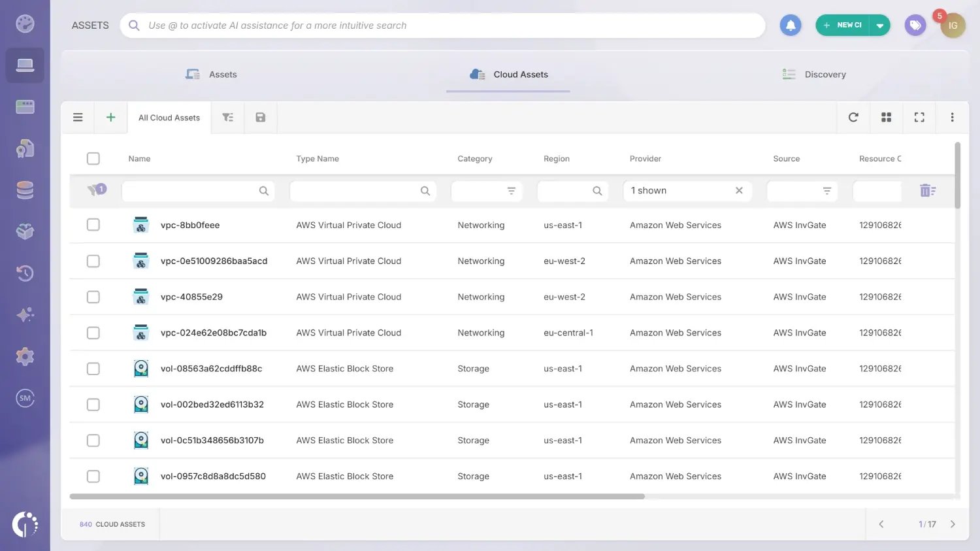Screen dimensions: 980x551
Task: Open the NEW CI dropdown arrow
Action: tap(879, 24)
